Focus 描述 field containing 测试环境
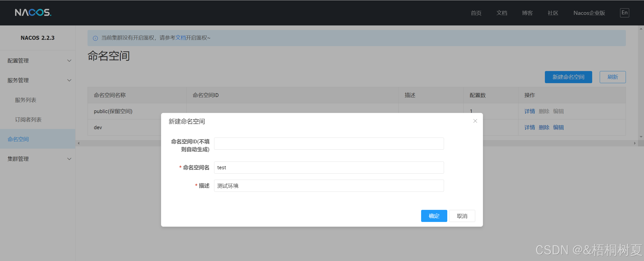The width and height of the screenshot is (644, 261). click(329, 186)
